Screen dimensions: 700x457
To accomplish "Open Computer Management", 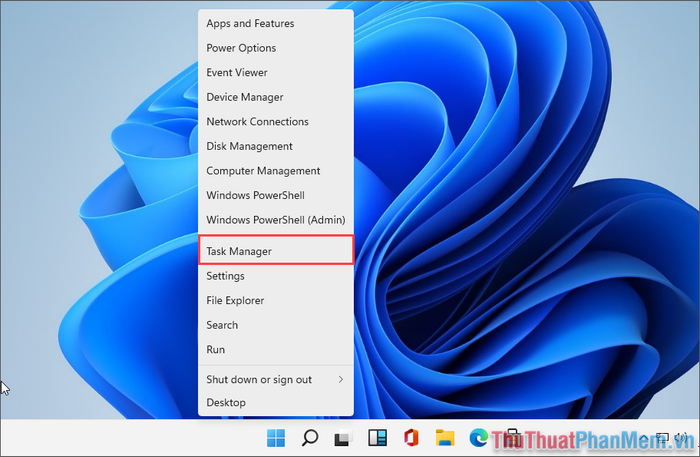I will 276,170.
